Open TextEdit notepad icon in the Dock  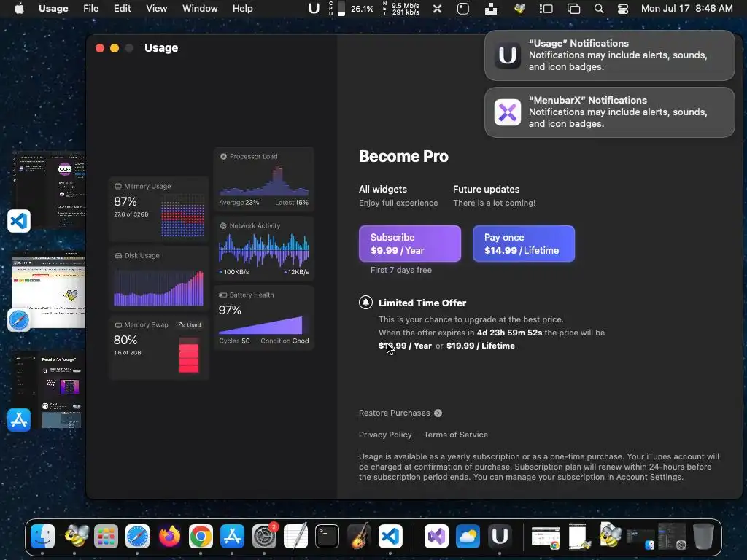[x=295, y=536]
